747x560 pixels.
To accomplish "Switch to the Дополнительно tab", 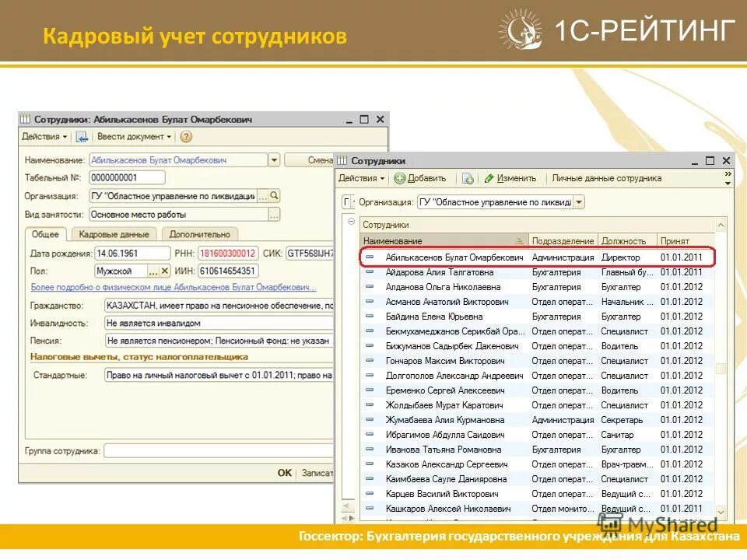I will click(200, 234).
